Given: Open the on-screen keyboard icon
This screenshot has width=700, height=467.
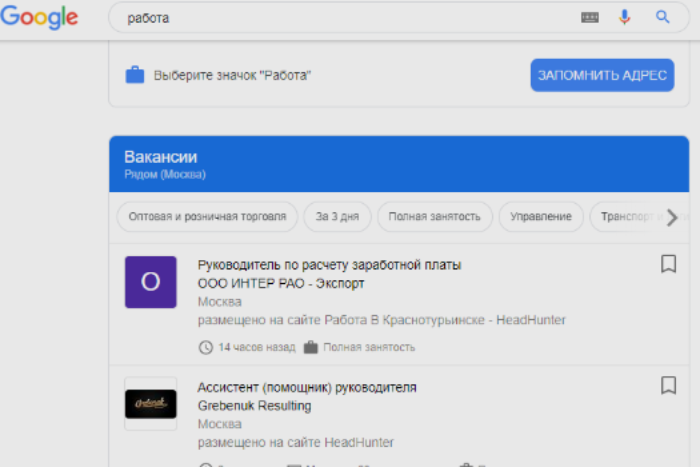Looking at the screenshot, I should (590, 17).
